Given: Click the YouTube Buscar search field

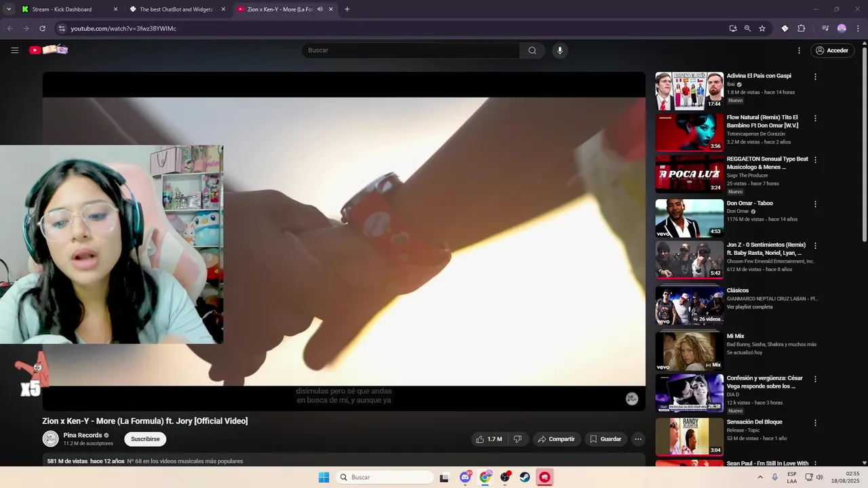Looking at the screenshot, I should pos(410,50).
